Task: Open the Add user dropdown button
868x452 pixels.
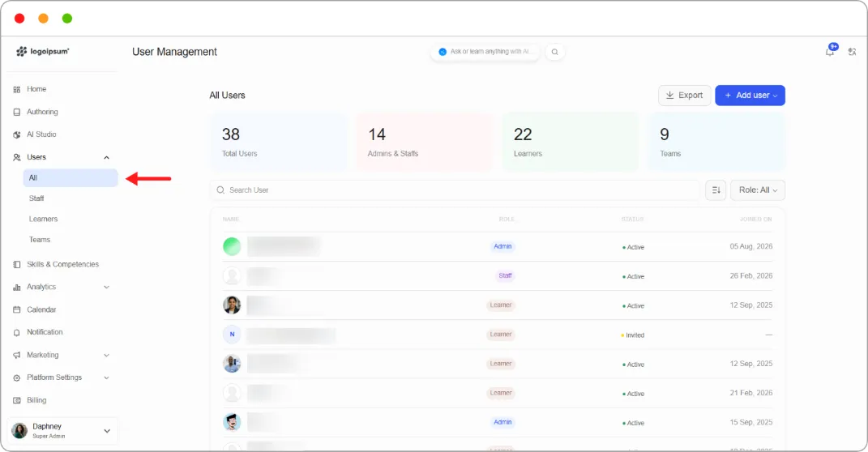Action: [x=750, y=95]
